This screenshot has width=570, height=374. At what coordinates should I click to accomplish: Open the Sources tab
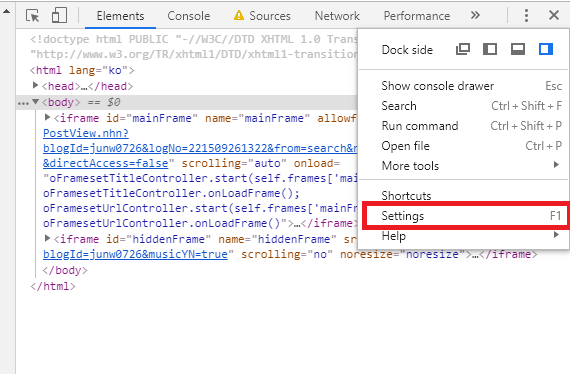click(x=270, y=16)
